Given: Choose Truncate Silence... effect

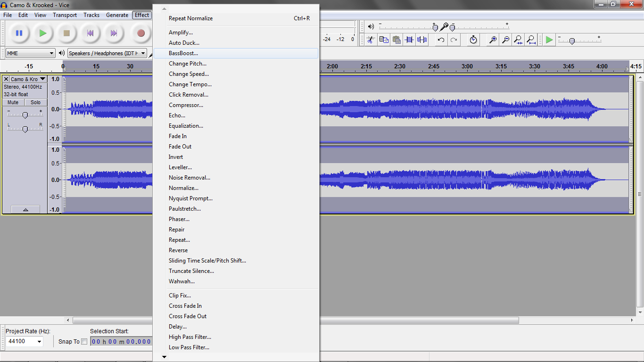Looking at the screenshot, I should point(236,271).
